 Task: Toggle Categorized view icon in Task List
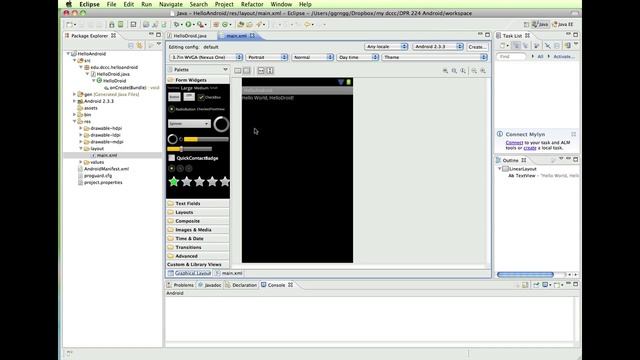pyautogui.click(x=516, y=46)
